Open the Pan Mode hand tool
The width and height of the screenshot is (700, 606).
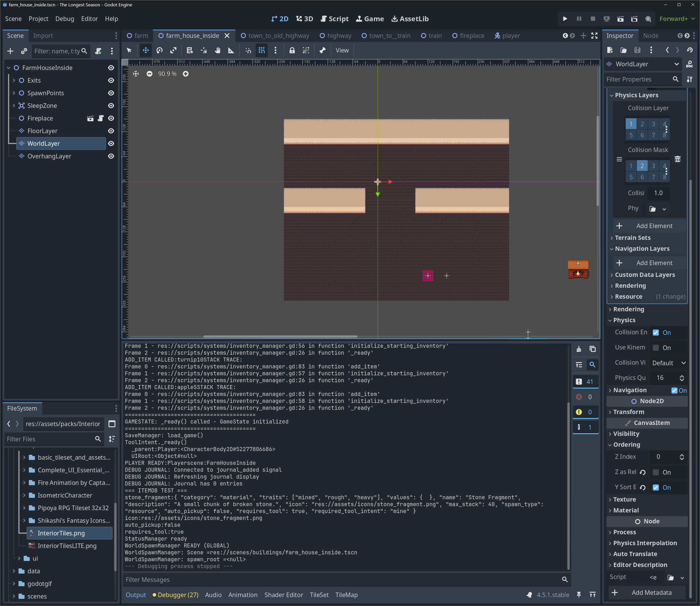[217, 51]
